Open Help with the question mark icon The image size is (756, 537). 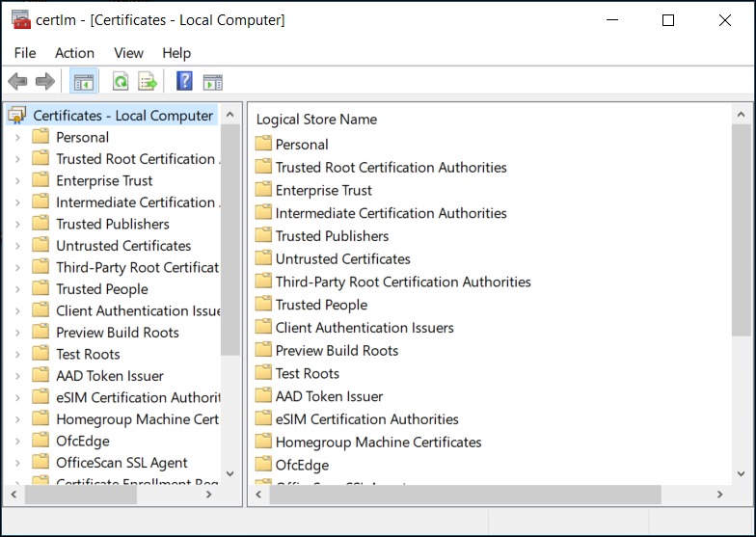[184, 82]
